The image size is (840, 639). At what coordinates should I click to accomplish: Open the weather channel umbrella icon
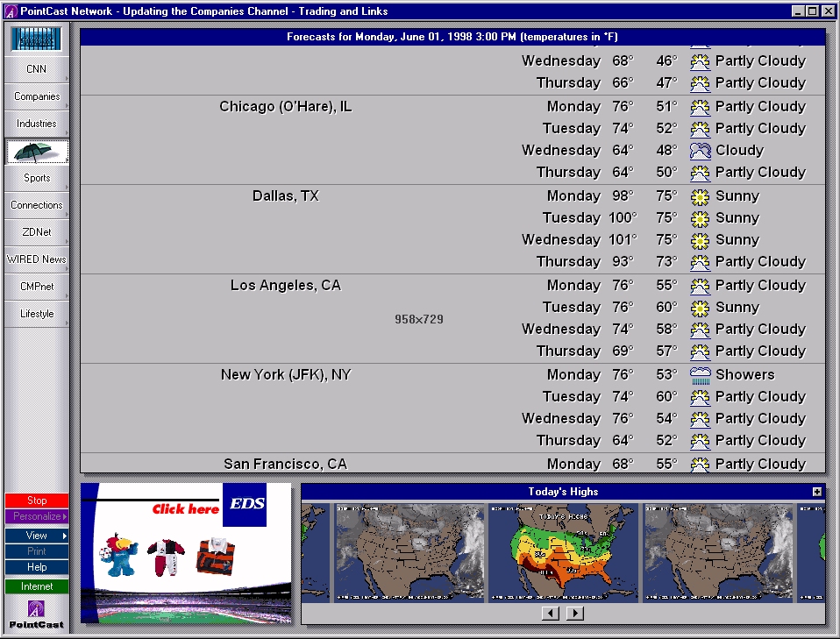pos(37,152)
